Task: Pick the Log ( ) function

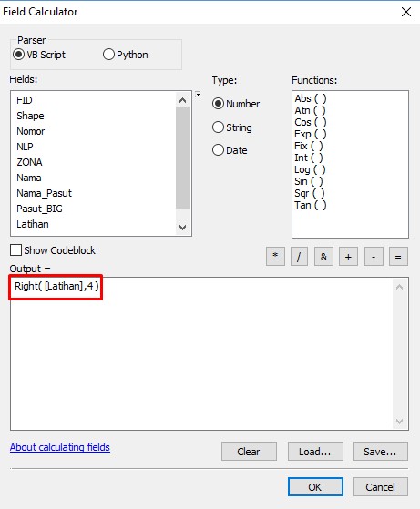Action: (310, 169)
